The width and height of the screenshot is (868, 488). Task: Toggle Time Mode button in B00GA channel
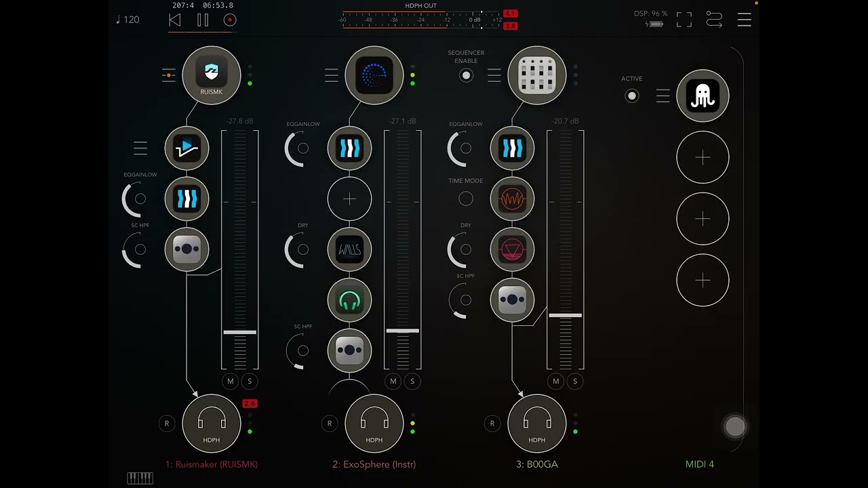click(x=466, y=199)
